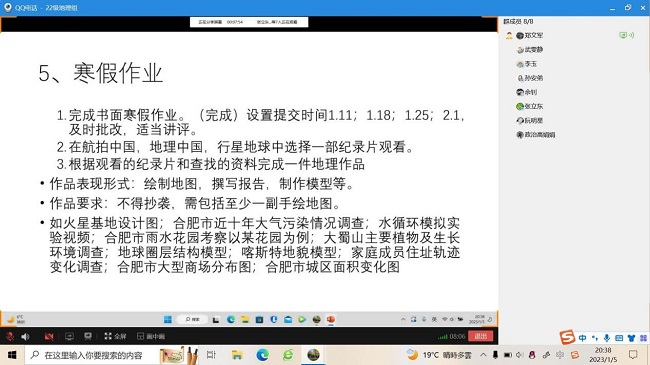The height and width of the screenshot is (365, 650).
Task: Click the active QQ call app on the taskbar
Action: point(313,355)
